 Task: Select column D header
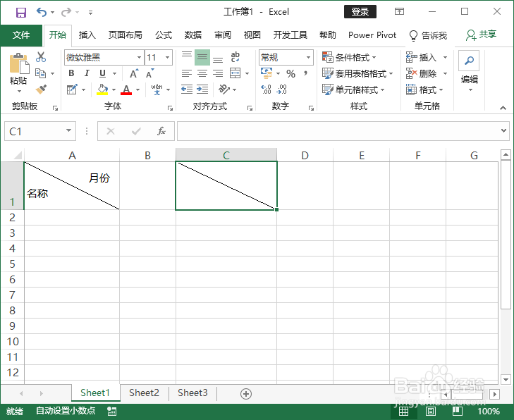[x=305, y=155]
